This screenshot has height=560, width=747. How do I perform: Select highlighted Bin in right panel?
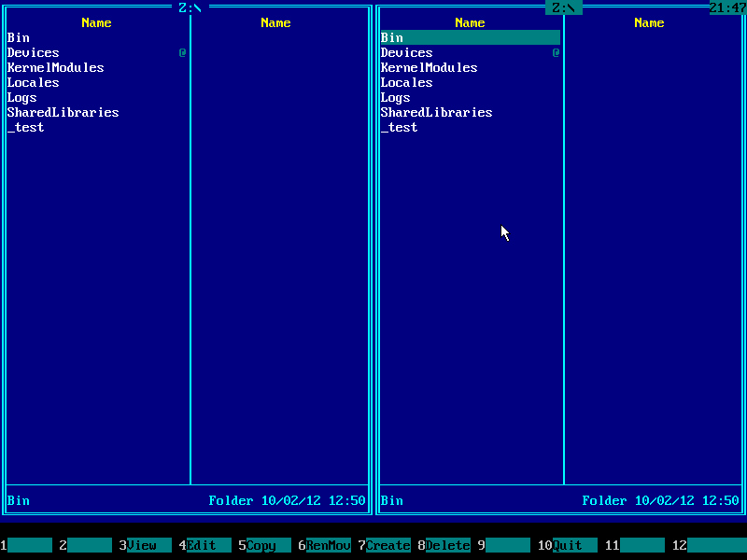(471, 37)
